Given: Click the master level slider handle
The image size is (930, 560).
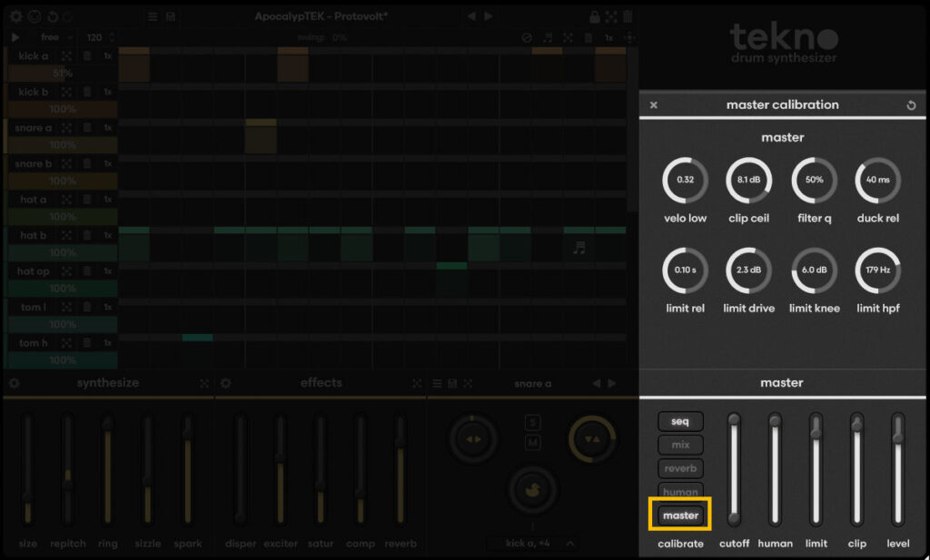Looking at the screenshot, I should (x=898, y=438).
